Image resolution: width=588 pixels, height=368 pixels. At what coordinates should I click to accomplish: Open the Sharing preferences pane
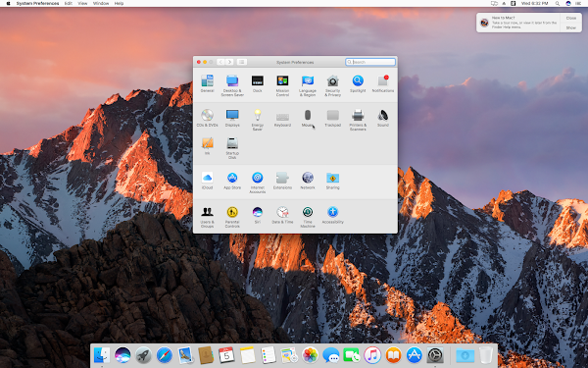[332, 181]
